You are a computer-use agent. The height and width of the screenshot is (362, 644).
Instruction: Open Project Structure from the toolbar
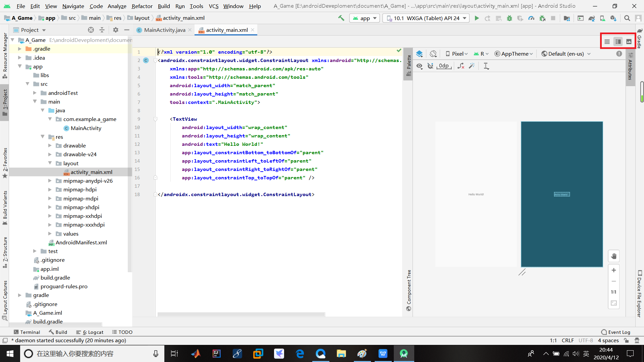(x=567, y=18)
